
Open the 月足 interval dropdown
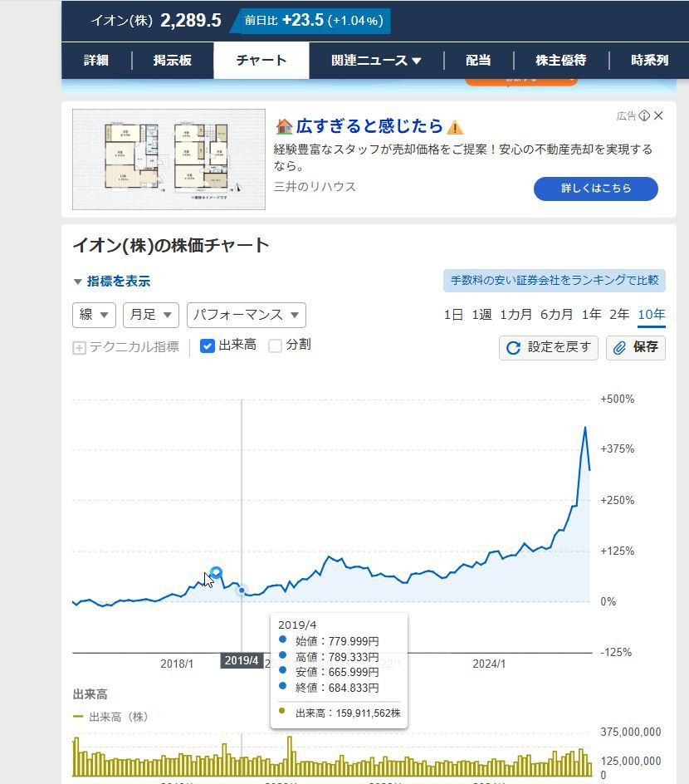point(150,315)
